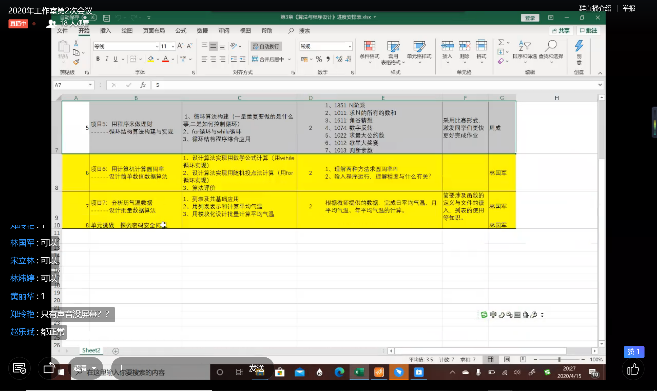The height and width of the screenshot is (391, 657).
Task: Increase the cell indent
Action: coord(243,59)
